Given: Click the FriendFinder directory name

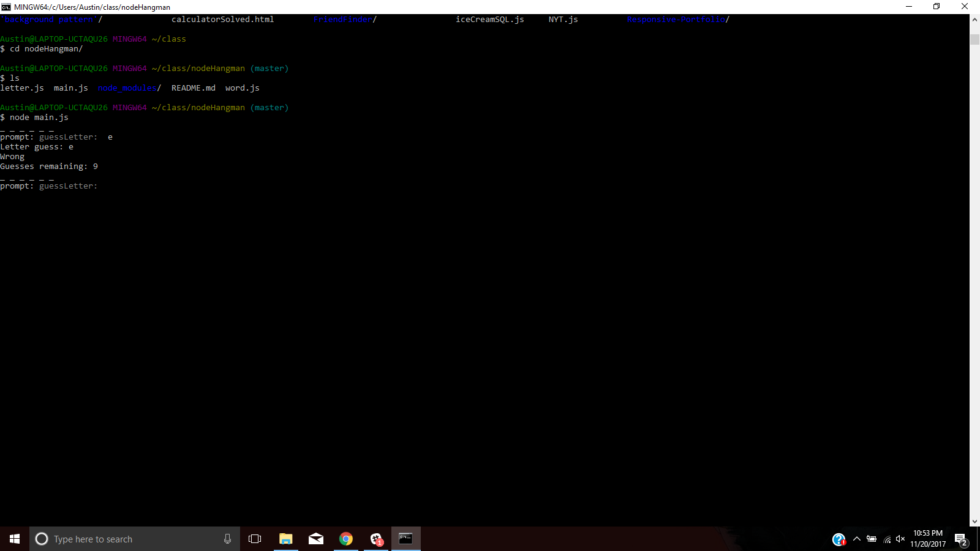Looking at the screenshot, I should 343,20.
